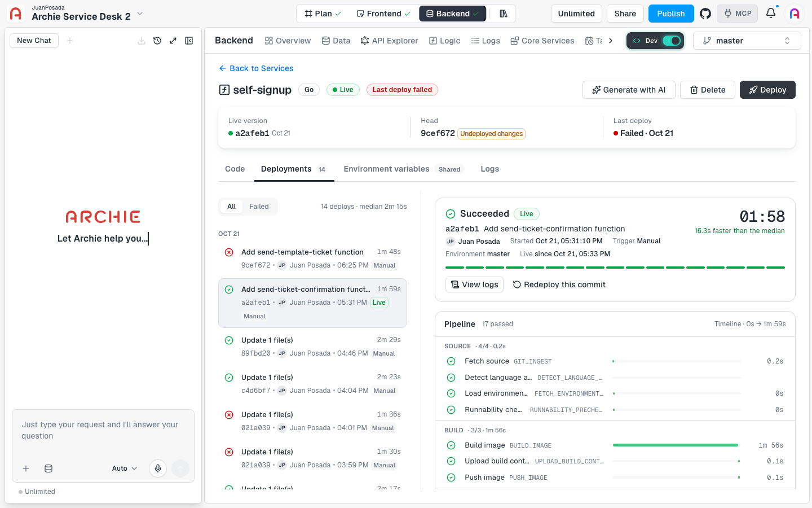Click the Publish button
The height and width of the screenshot is (508, 812).
pyautogui.click(x=671, y=14)
